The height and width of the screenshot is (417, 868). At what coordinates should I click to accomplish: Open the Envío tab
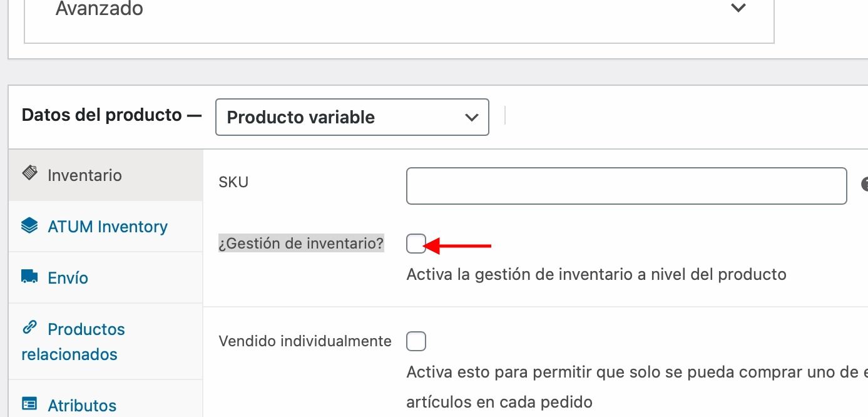point(106,277)
